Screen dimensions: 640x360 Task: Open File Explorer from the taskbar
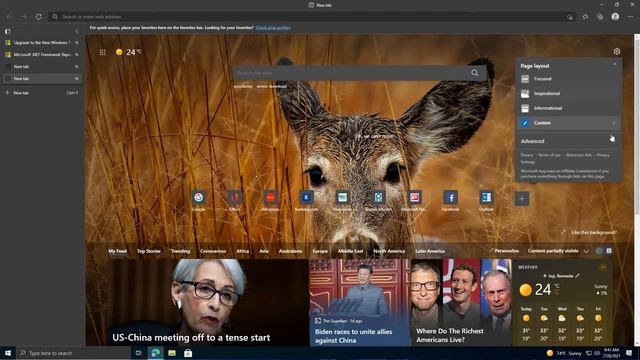(x=172, y=353)
